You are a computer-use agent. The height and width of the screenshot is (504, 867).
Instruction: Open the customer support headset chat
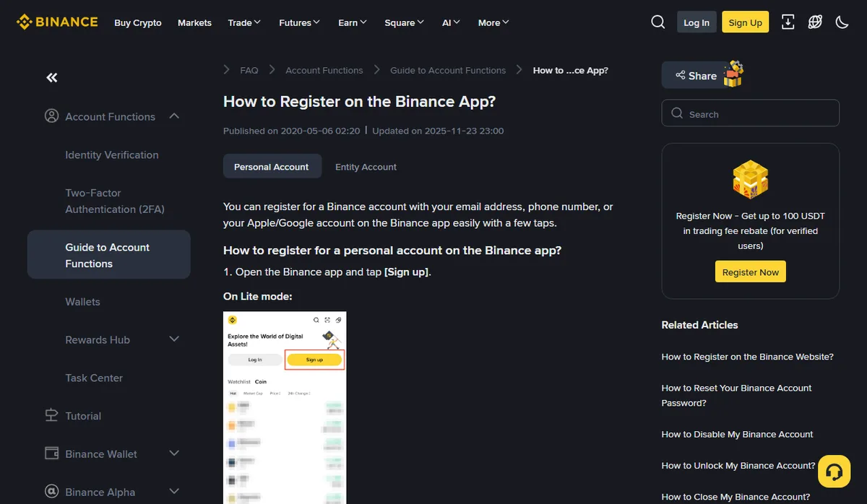tap(834, 472)
